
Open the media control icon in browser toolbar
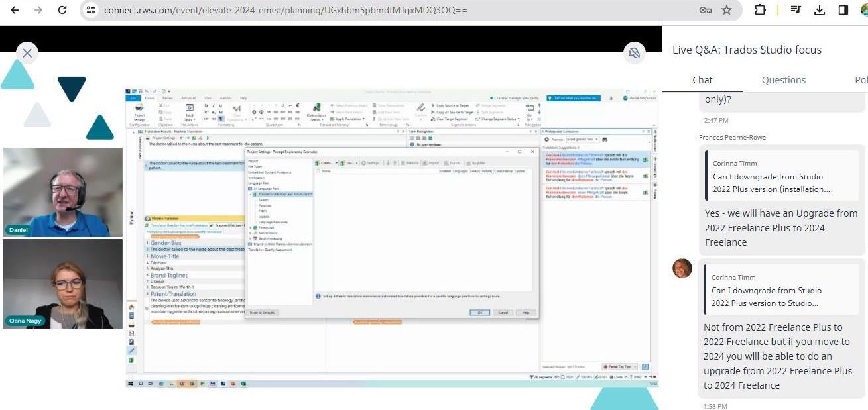click(x=796, y=10)
